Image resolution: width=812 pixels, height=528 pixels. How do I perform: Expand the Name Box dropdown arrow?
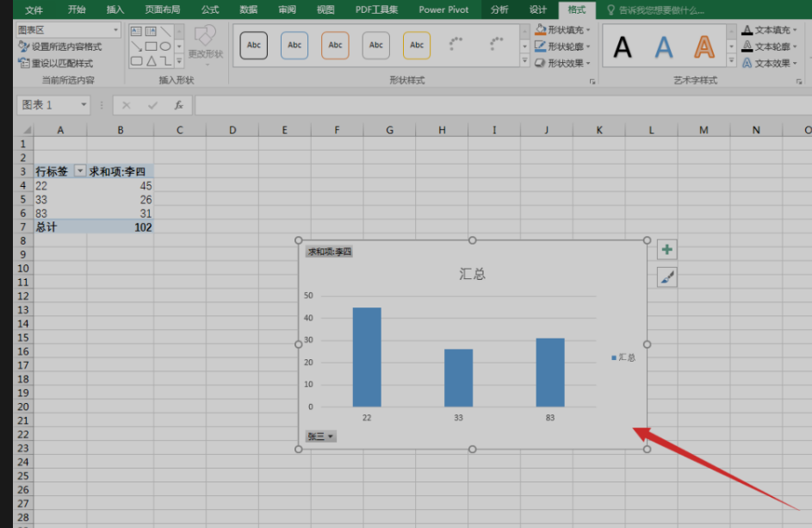coord(84,105)
